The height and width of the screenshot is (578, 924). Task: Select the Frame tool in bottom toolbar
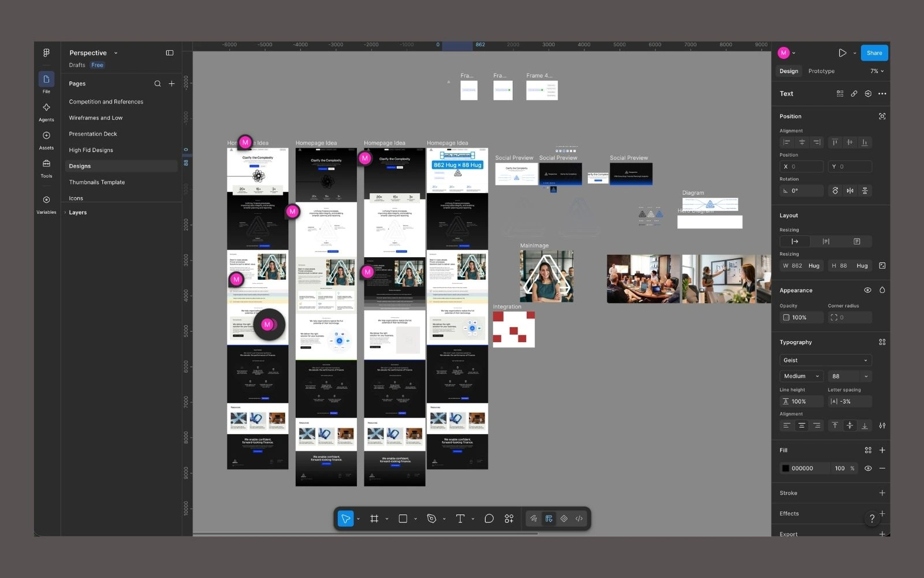[374, 518]
